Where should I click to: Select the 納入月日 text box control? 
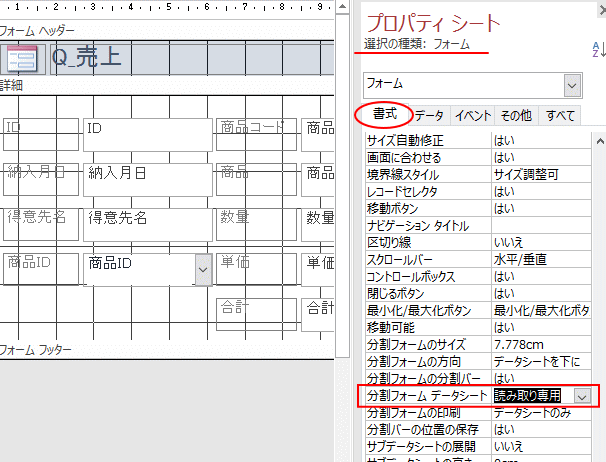[148, 179]
